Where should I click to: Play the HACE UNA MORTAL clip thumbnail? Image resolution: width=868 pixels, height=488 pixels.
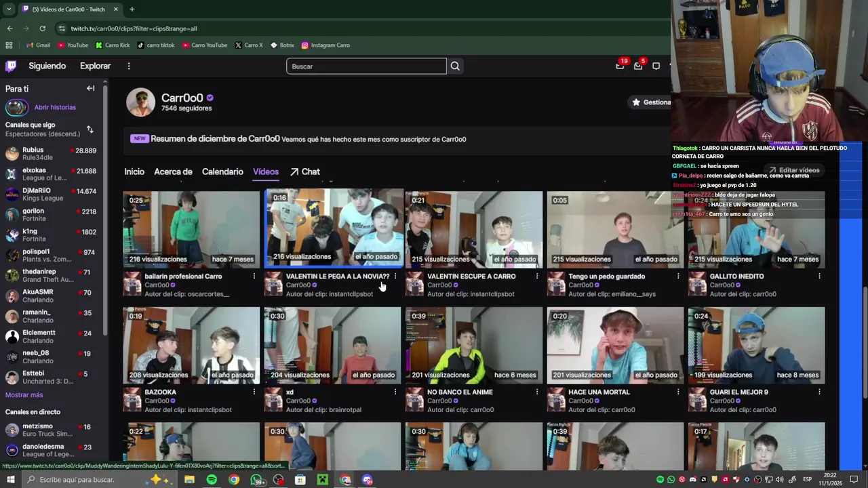point(615,345)
